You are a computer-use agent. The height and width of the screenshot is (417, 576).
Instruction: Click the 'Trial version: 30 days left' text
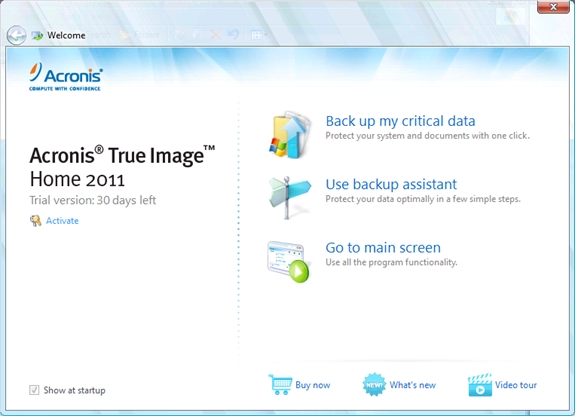pyautogui.click(x=93, y=200)
